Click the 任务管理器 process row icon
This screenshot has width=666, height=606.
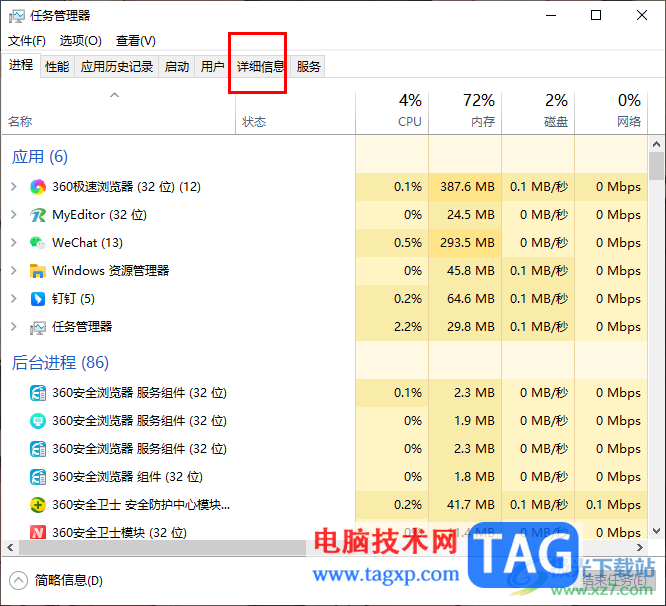[38, 327]
